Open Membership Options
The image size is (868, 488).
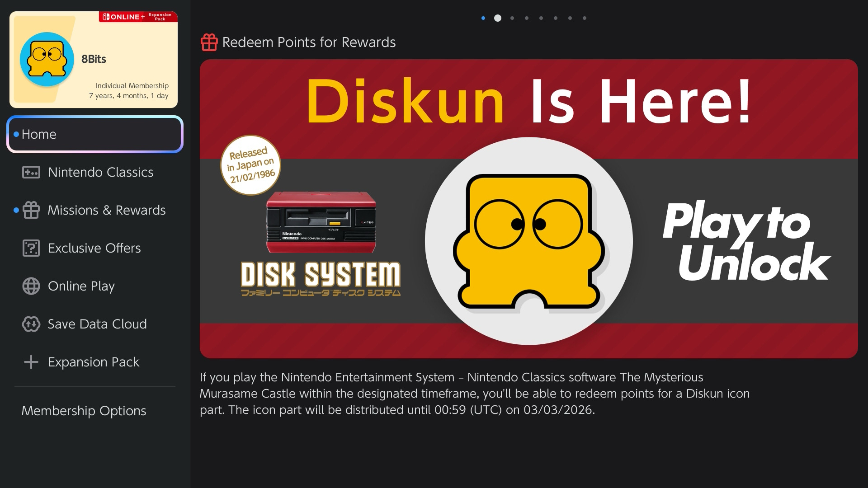[x=84, y=411]
